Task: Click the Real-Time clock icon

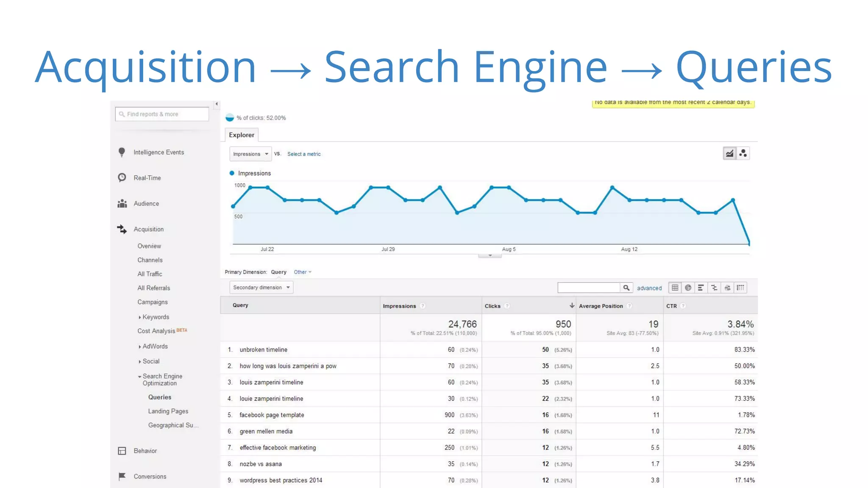Action: [x=122, y=177]
